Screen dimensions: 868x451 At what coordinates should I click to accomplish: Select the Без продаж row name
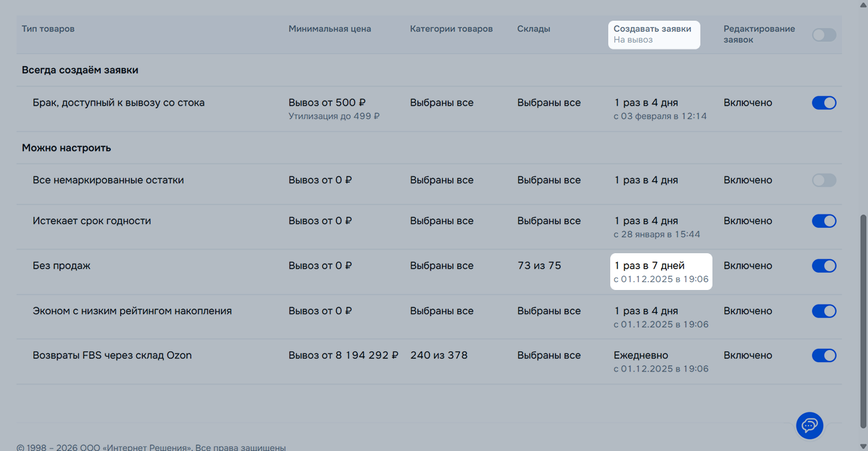tap(61, 266)
